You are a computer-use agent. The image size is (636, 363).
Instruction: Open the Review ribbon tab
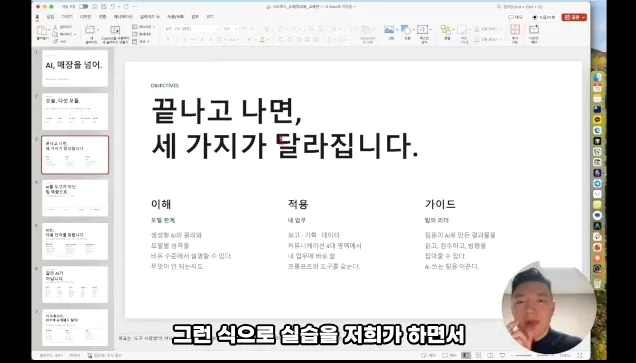195,17
